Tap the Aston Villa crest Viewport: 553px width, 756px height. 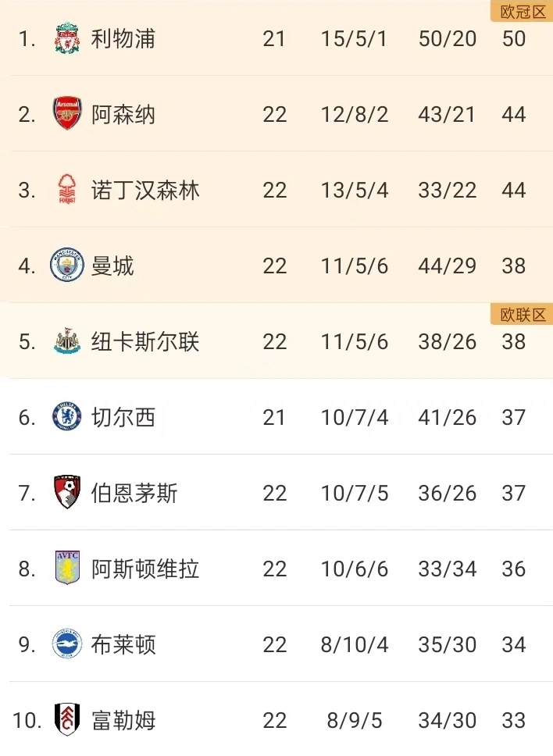[x=67, y=568]
